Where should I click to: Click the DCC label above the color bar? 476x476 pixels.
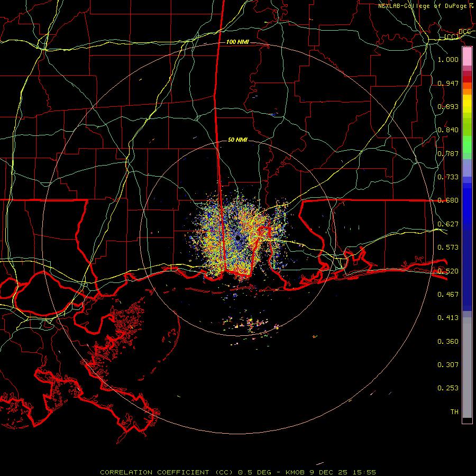point(464,32)
